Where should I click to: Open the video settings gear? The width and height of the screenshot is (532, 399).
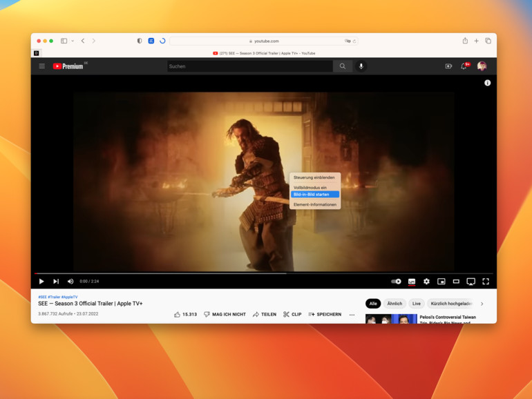[x=426, y=282]
